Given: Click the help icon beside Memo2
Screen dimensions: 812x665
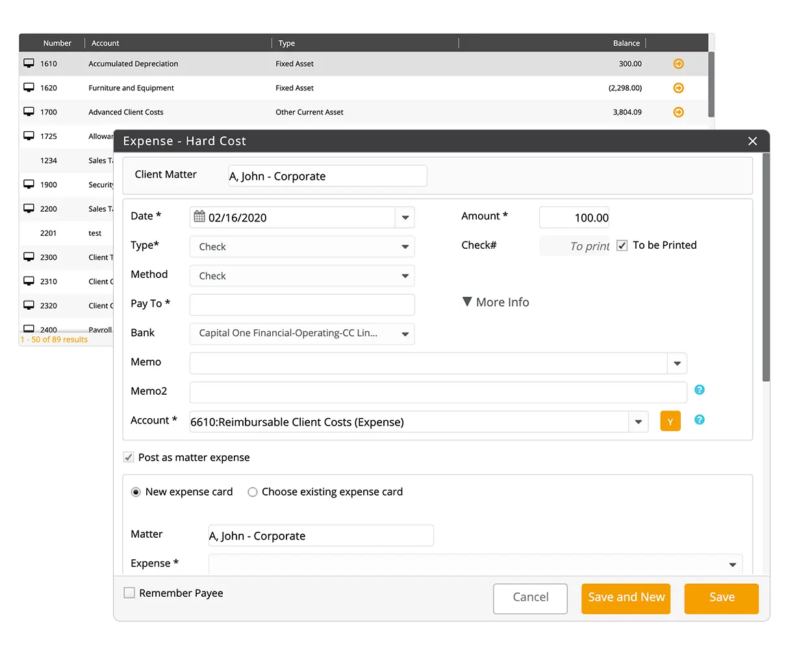Looking at the screenshot, I should (x=699, y=390).
